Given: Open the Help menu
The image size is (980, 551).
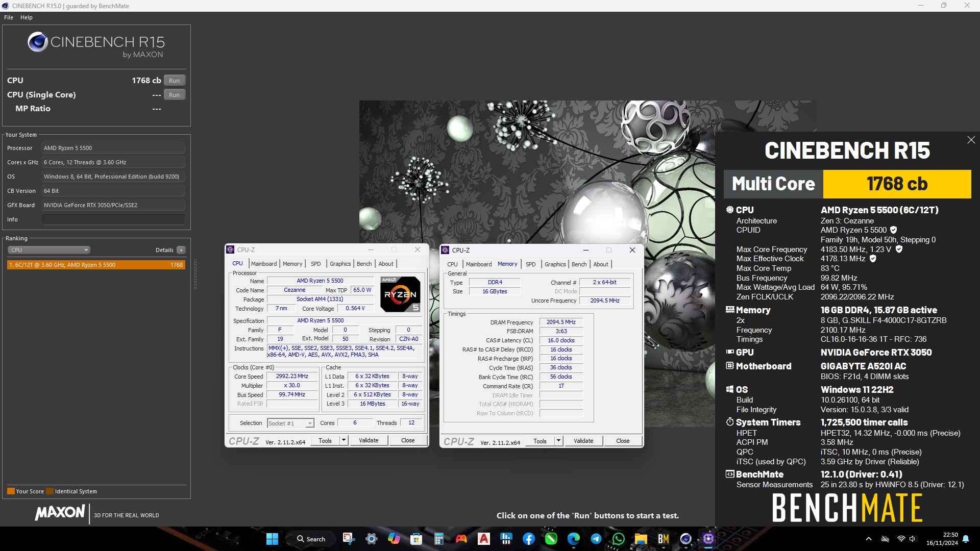Looking at the screenshot, I should pyautogui.click(x=27, y=17).
